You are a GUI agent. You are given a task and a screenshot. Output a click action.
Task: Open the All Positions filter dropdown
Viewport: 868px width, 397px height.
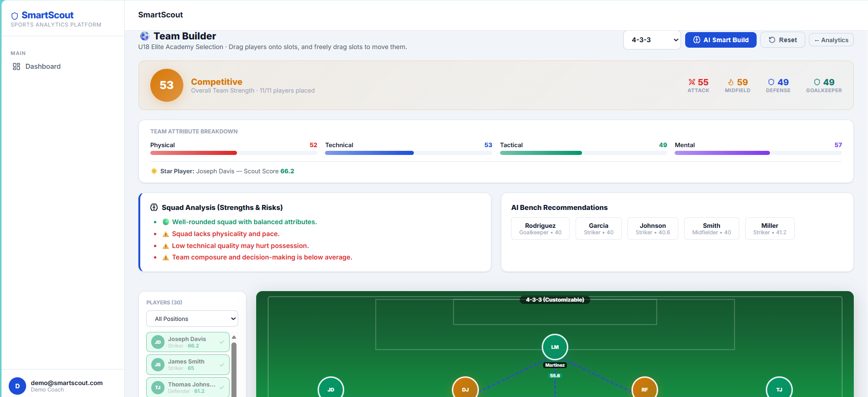192,319
